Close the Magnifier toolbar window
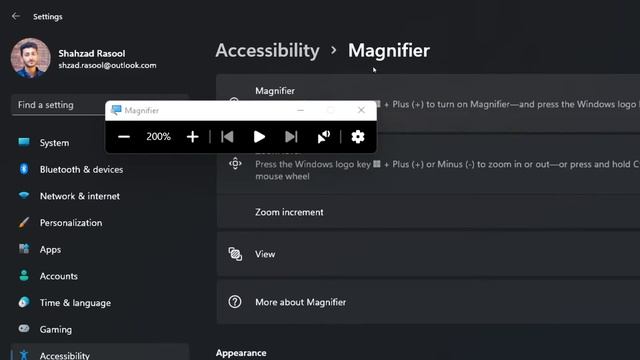Screen dimensions: 640x360 pyautogui.click(x=361, y=110)
